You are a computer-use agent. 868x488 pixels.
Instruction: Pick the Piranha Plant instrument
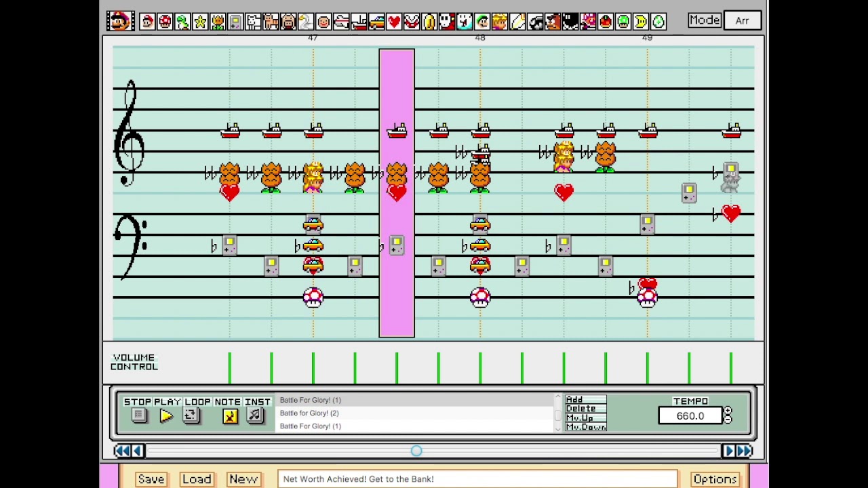pos(412,22)
